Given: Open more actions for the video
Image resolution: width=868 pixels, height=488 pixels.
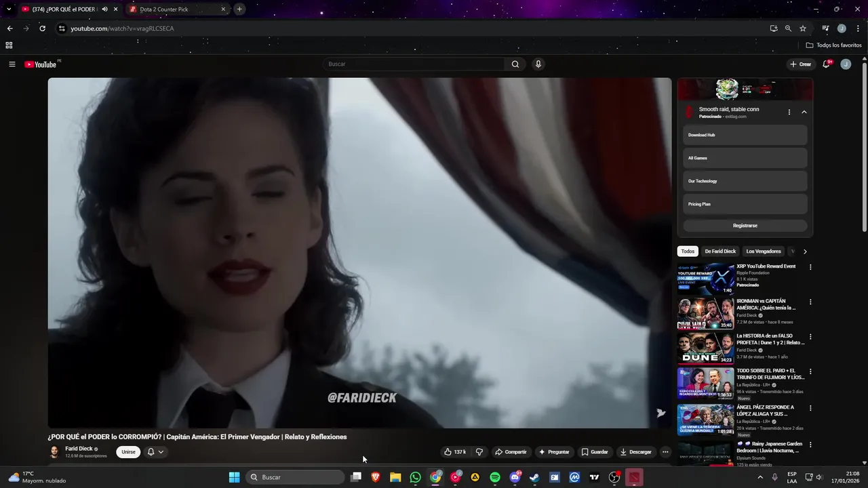Looking at the screenshot, I should coord(665,452).
